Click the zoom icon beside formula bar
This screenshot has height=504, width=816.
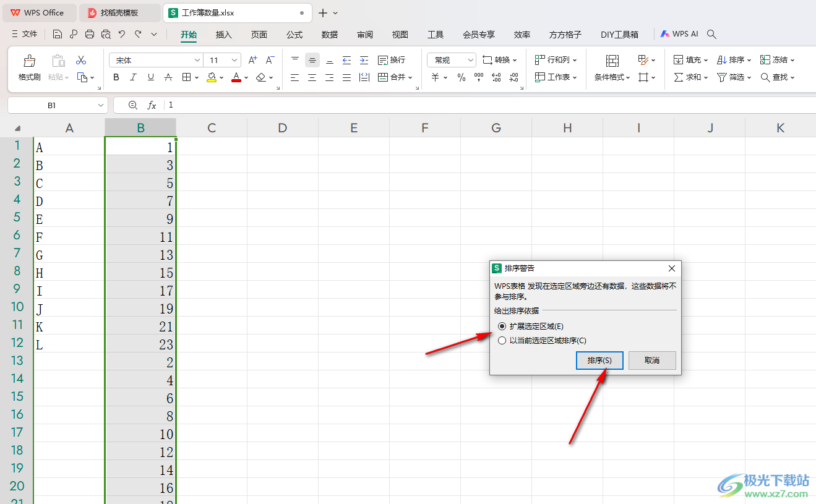click(x=132, y=105)
